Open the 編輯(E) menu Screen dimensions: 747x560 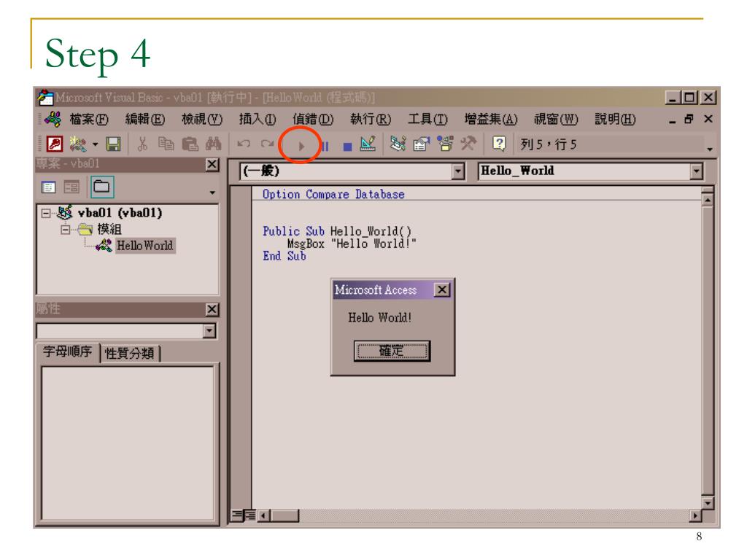pos(145,119)
